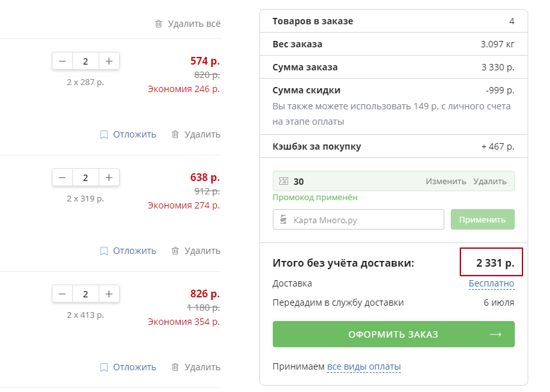Image resolution: width=550 pixels, height=392 pixels.
Task: Open 'все виды оплаты' link
Action: [364, 366]
